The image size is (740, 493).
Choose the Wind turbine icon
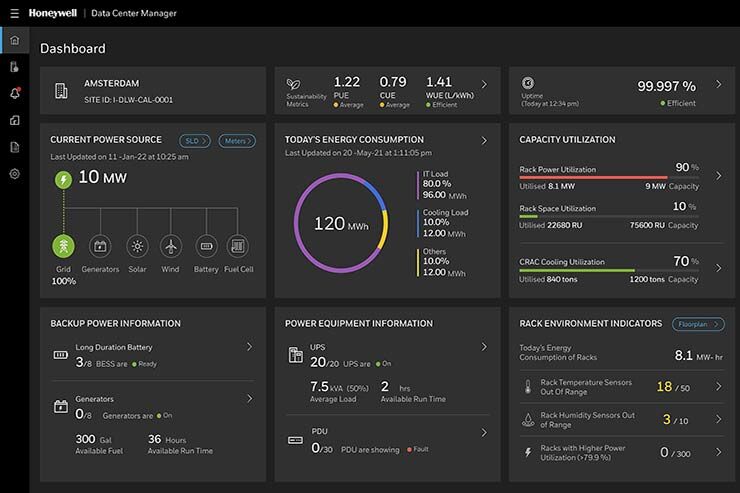[171, 246]
